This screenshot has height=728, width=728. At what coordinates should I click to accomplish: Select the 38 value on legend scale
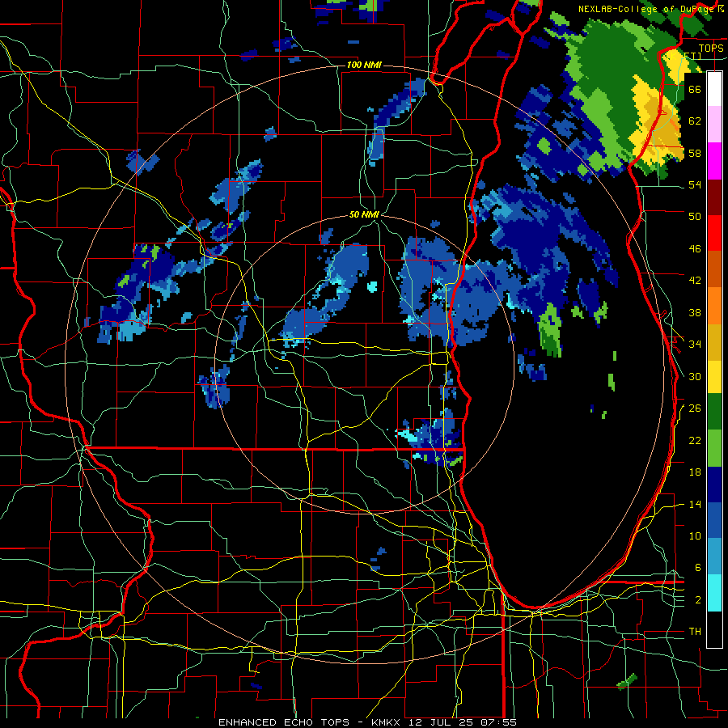(695, 312)
